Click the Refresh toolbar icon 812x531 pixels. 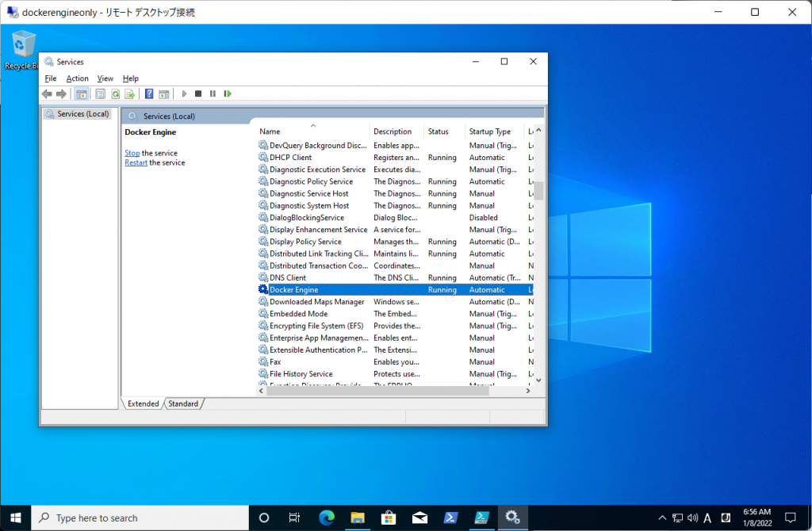click(115, 94)
